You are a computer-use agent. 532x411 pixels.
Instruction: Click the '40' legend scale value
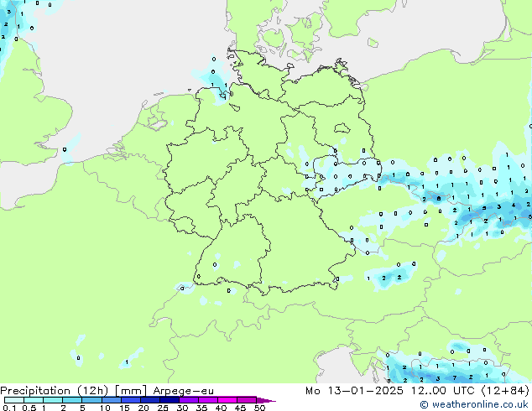[x=221, y=408]
